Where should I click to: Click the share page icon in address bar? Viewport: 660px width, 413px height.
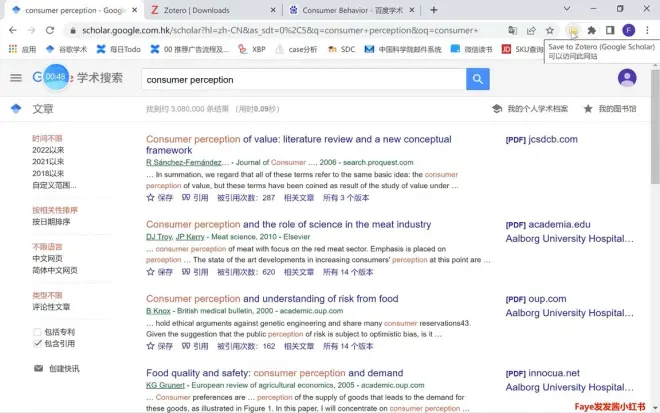pyautogui.click(x=531, y=30)
